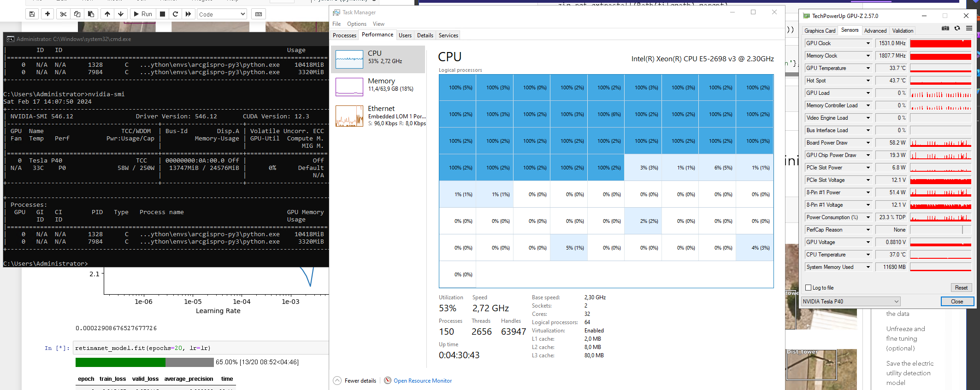Save the notebook with the floppy disk icon

coord(32,14)
